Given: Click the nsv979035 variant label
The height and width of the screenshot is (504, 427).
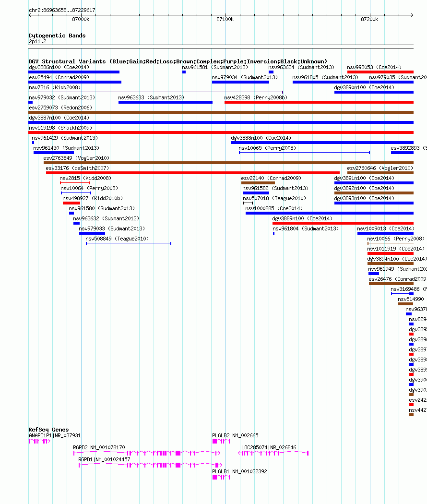Looking at the screenshot, I should pos(398,77).
